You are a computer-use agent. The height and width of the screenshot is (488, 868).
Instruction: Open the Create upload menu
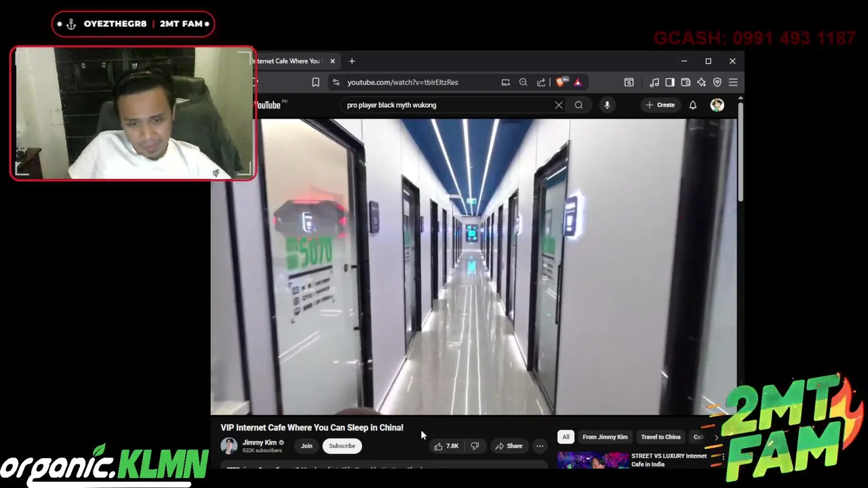pyautogui.click(x=660, y=105)
